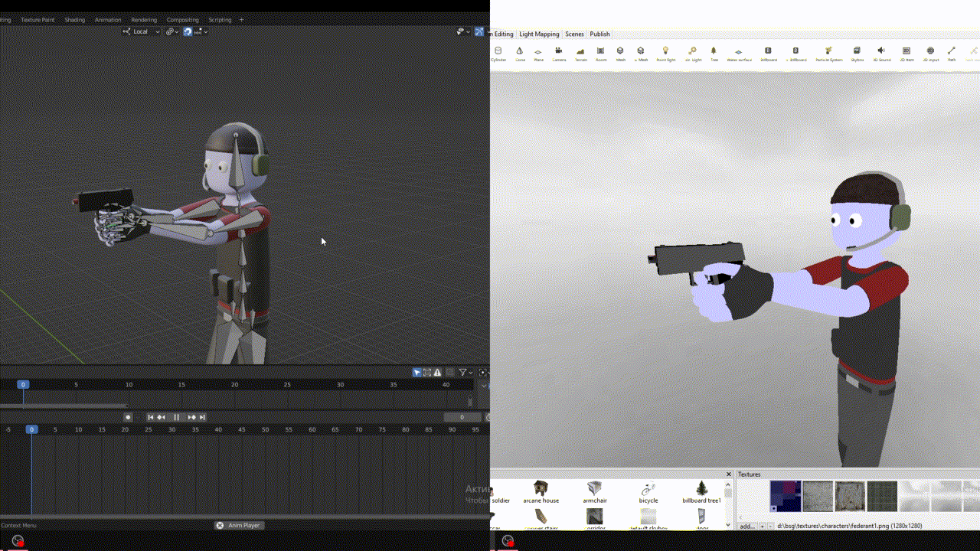Click animated Mesh icon beside Point light
The height and width of the screenshot is (551, 980).
click(641, 54)
